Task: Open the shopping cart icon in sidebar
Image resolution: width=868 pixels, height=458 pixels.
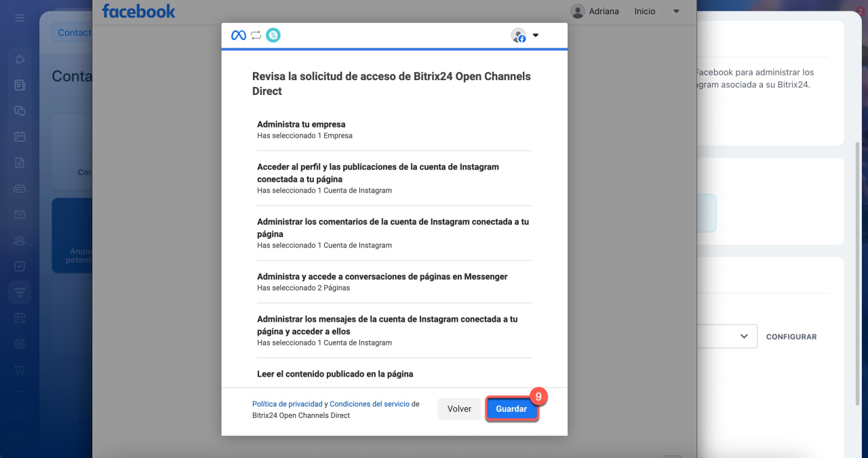Action: [20, 370]
